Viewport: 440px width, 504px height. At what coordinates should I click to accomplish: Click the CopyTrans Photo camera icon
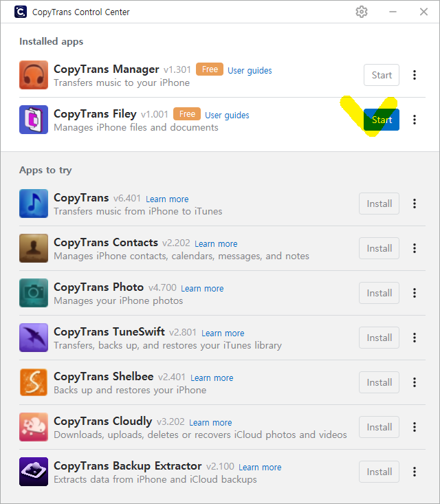(x=34, y=293)
